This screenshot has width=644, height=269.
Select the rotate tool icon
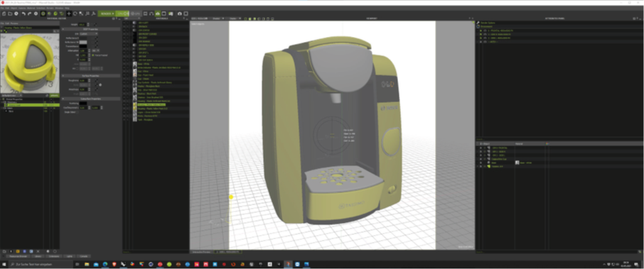(75, 13)
